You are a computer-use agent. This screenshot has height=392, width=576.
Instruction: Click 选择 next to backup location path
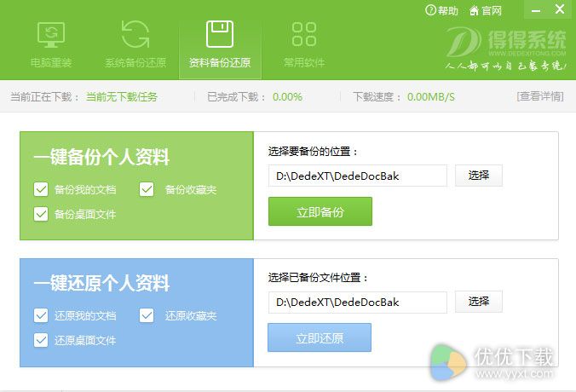click(x=479, y=176)
